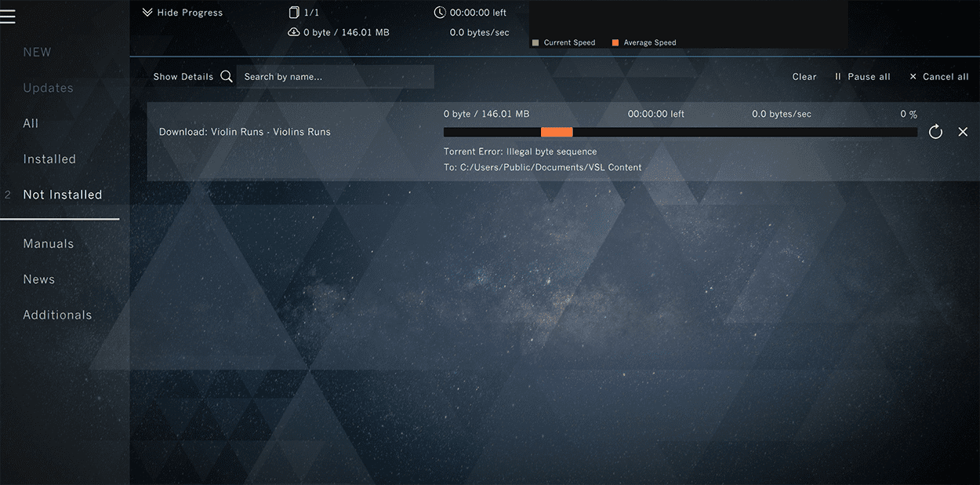Open the NEW category
The height and width of the screenshot is (485, 980).
click(37, 53)
